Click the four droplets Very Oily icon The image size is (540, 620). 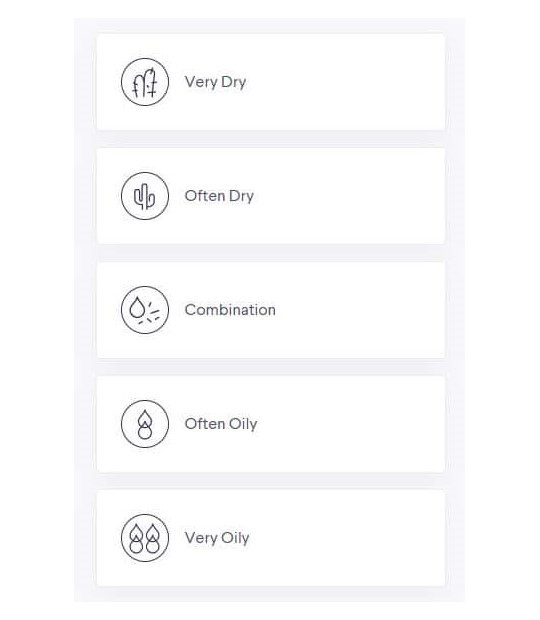[x=145, y=537]
